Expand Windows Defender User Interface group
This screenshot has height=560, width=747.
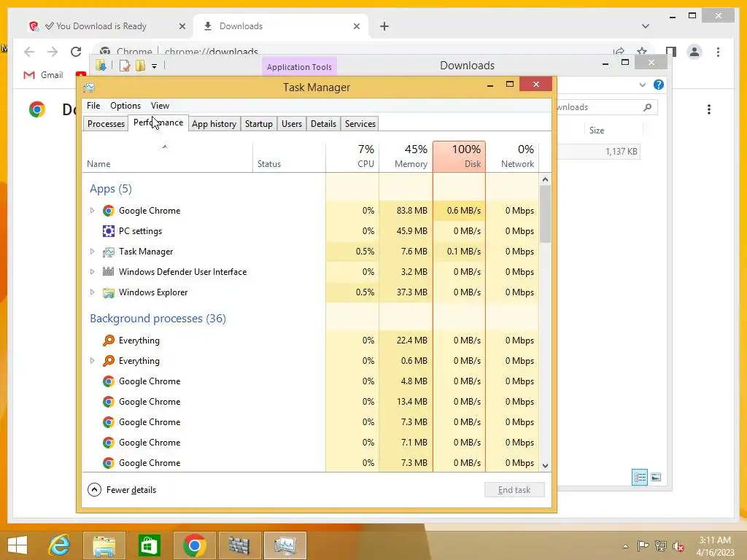click(x=93, y=272)
